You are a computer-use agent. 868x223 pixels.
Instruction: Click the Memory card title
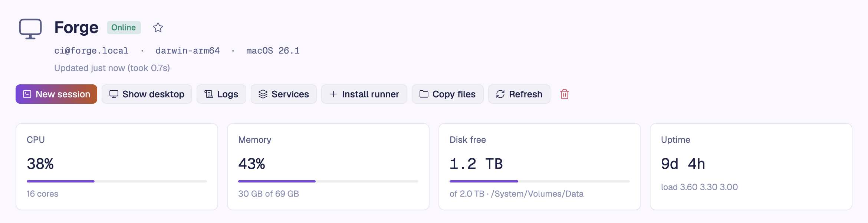254,140
